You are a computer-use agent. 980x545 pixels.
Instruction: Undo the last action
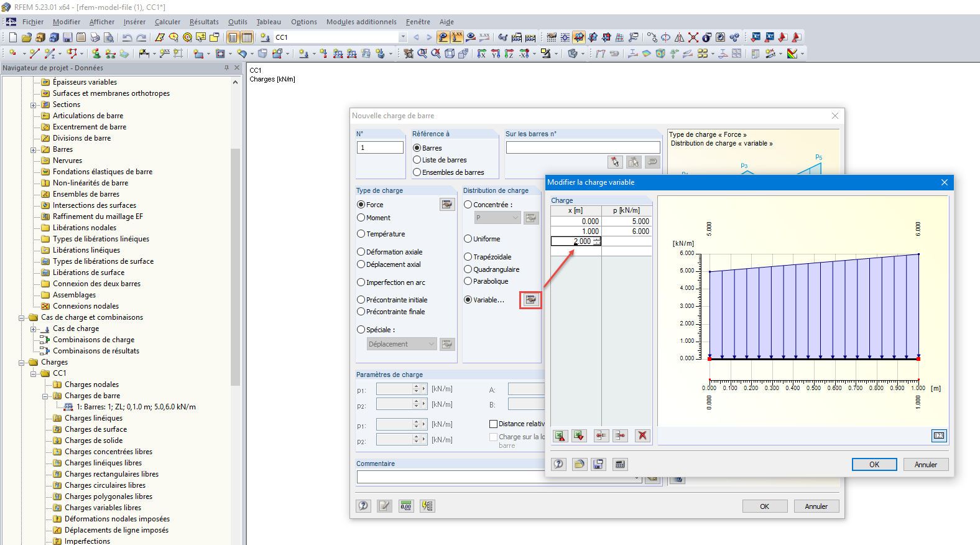(127, 37)
